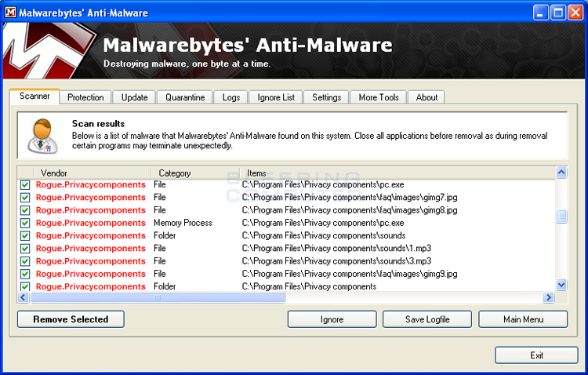Uncheck the row for gimg8.jpg
This screenshot has width=588, height=375.
point(25,210)
